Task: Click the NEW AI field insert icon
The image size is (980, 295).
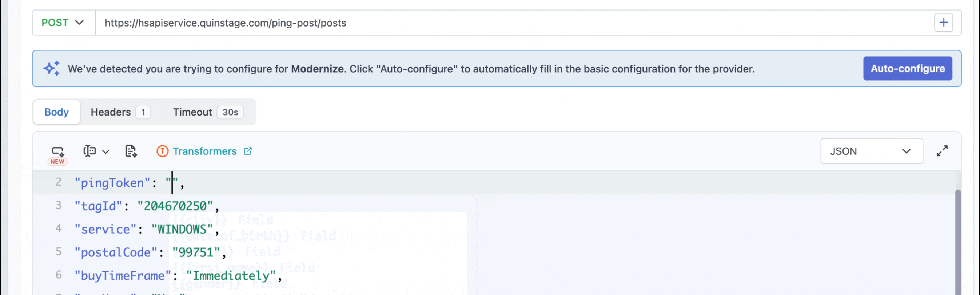Action: click(58, 155)
